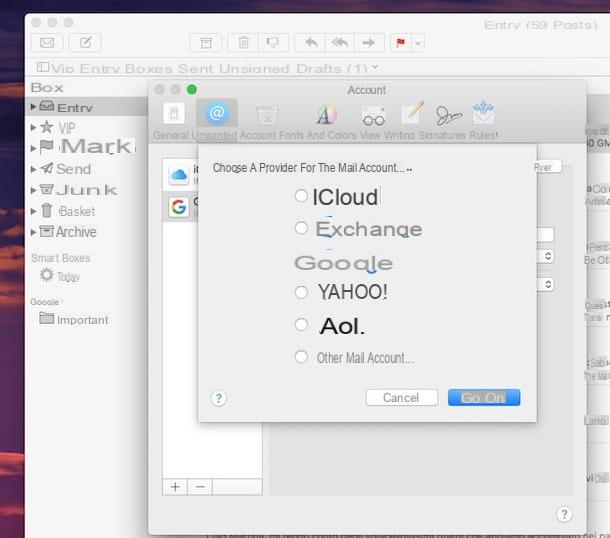Select the Mark flagged mailbox
Screen dimensions: 610x538
coord(87,147)
